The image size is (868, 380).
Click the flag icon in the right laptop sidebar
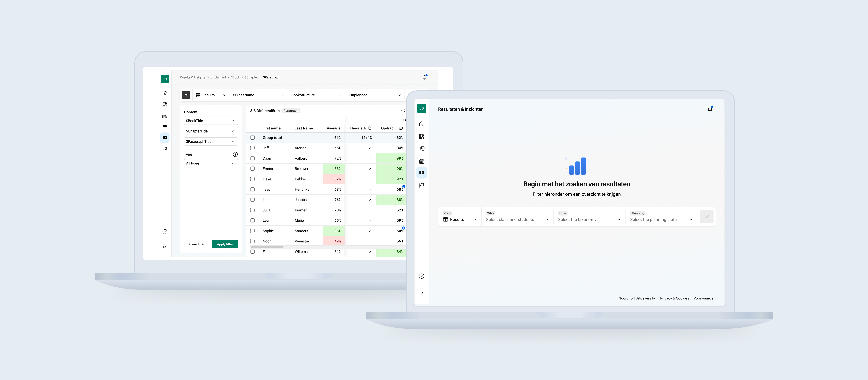[x=421, y=185]
